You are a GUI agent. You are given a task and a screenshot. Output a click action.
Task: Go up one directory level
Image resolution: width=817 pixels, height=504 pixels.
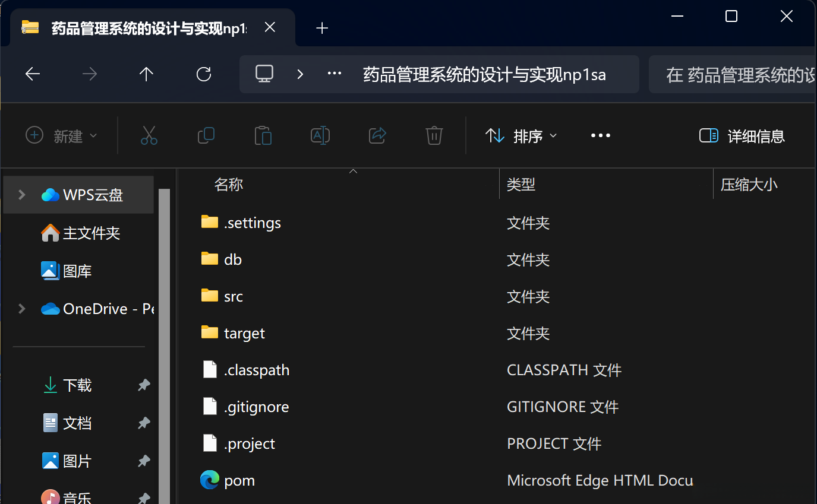tap(146, 74)
